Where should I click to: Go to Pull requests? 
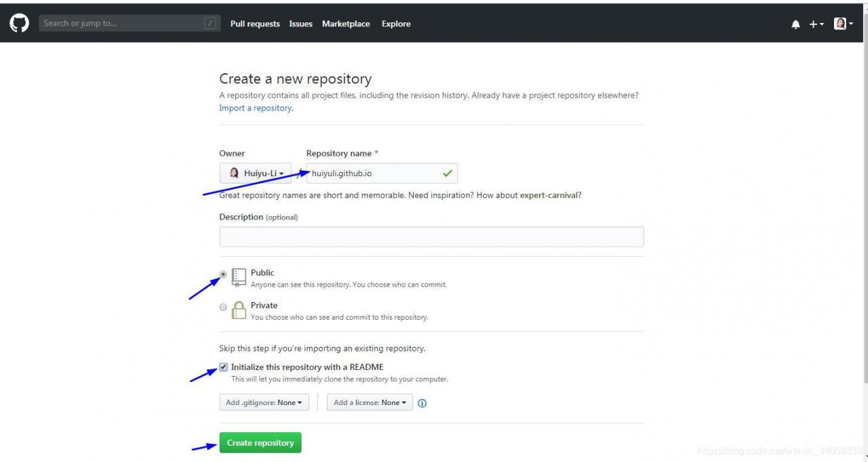click(255, 24)
